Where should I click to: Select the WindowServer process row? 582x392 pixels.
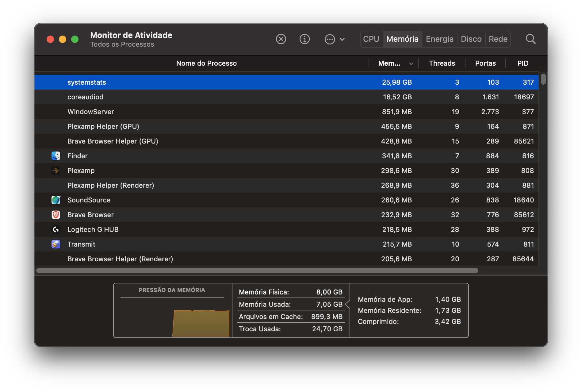click(x=286, y=112)
